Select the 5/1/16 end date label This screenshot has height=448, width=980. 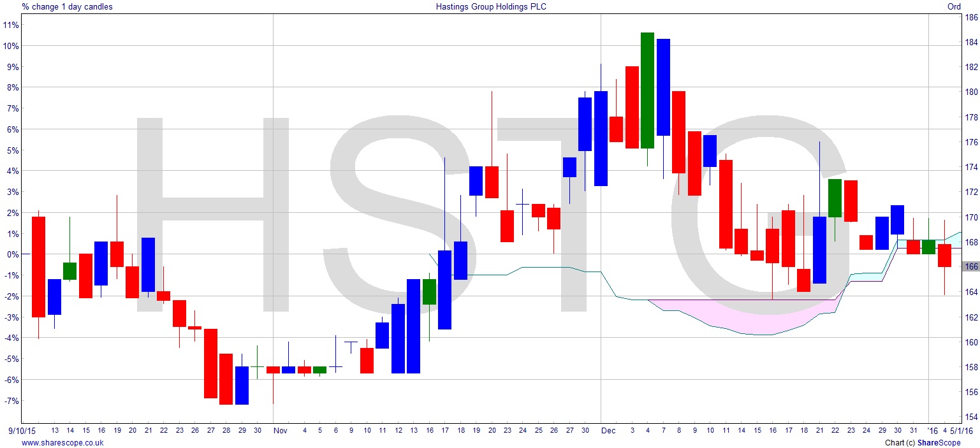pos(962,430)
